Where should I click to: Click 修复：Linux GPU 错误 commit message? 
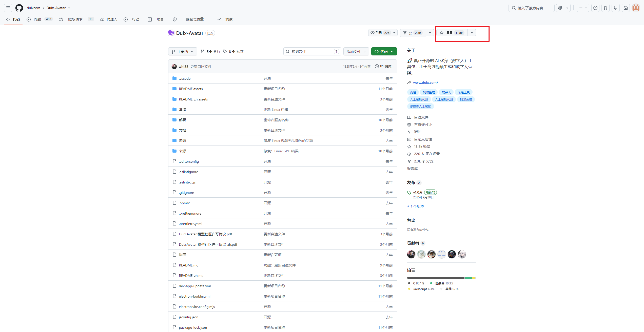click(281, 151)
